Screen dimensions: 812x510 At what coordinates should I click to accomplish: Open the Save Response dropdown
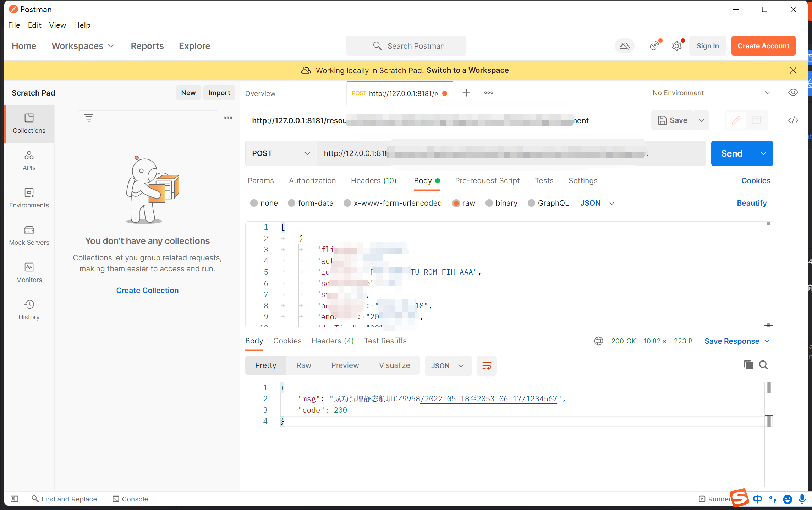pyautogui.click(x=737, y=341)
